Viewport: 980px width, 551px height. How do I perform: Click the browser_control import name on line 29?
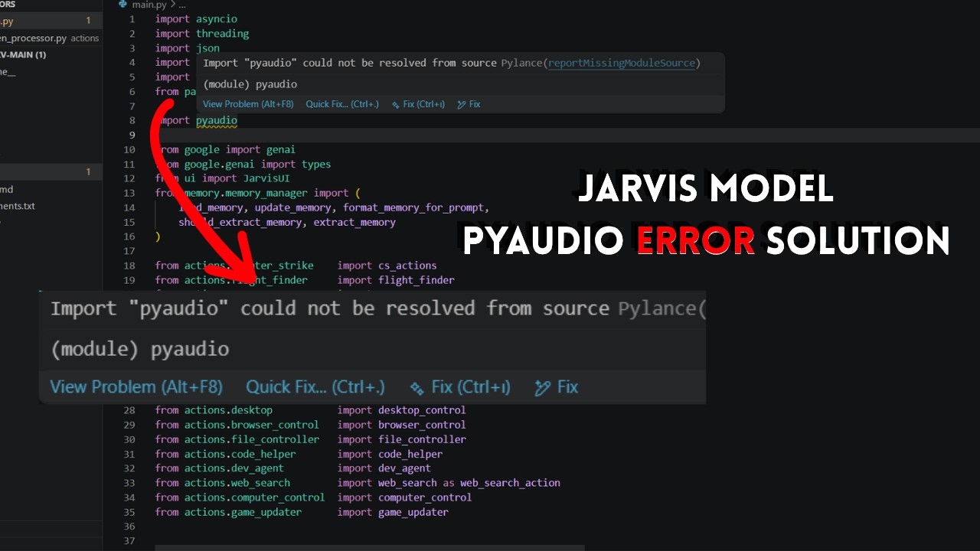tap(422, 425)
